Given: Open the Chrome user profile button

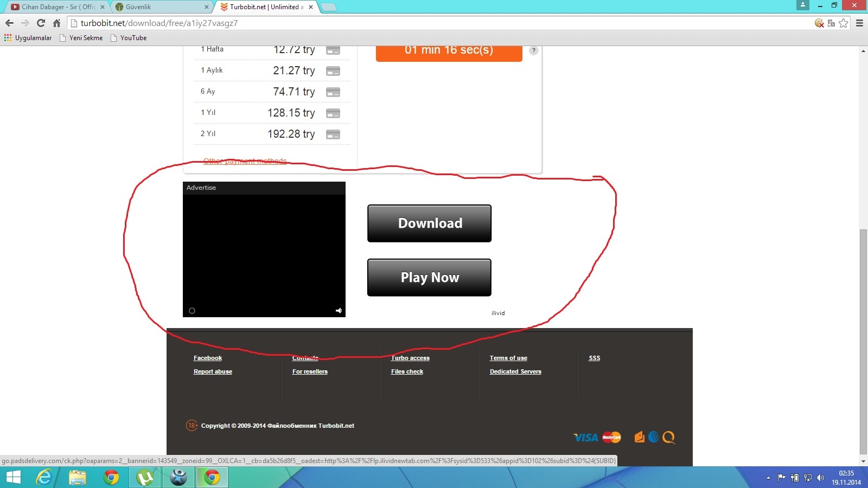Looking at the screenshot, I should point(803,5).
